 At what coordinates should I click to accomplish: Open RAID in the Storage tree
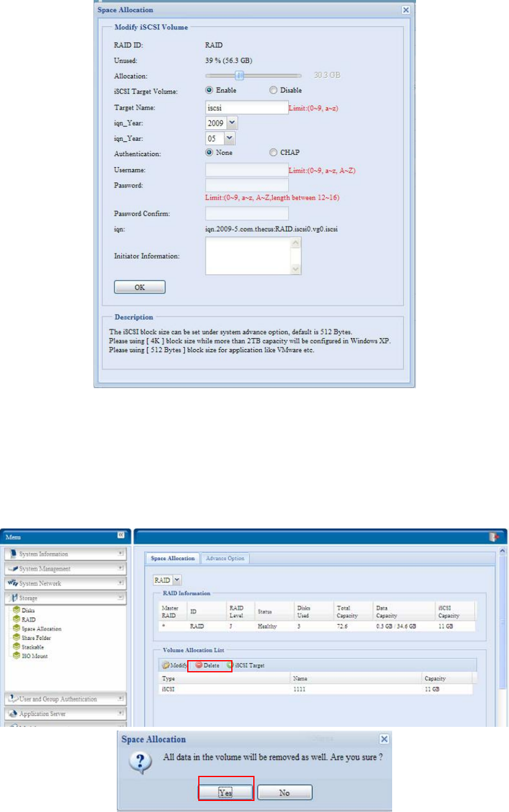[x=28, y=619]
